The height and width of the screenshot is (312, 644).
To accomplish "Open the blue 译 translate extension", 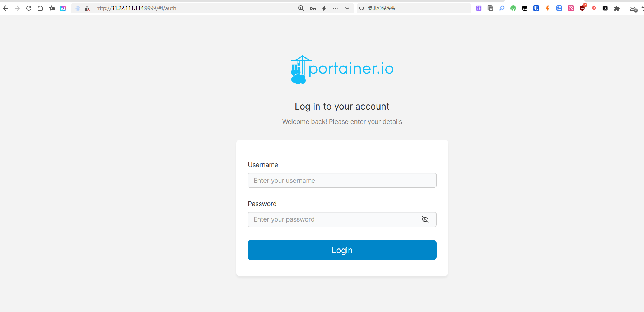I will [559, 8].
